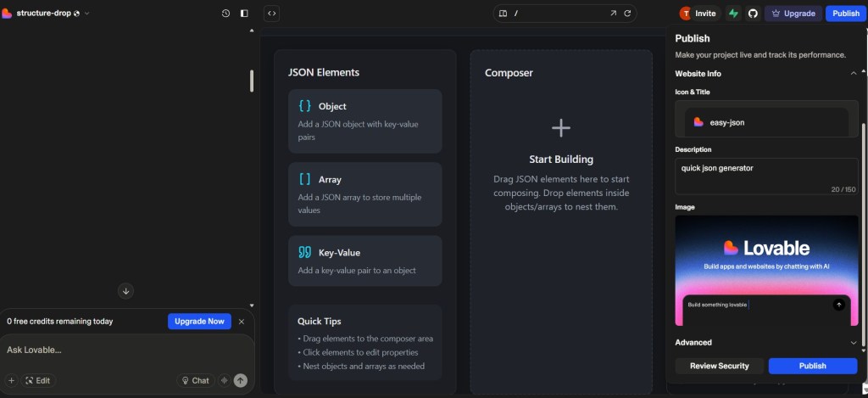Click the plus icon in Composer
The image size is (868, 398).
click(561, 128)
